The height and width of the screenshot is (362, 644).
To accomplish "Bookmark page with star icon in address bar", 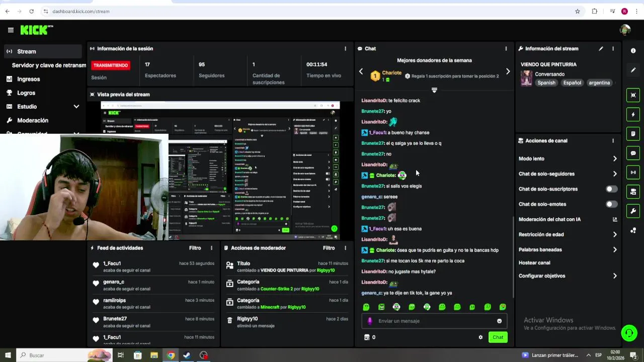I will 578,11.
